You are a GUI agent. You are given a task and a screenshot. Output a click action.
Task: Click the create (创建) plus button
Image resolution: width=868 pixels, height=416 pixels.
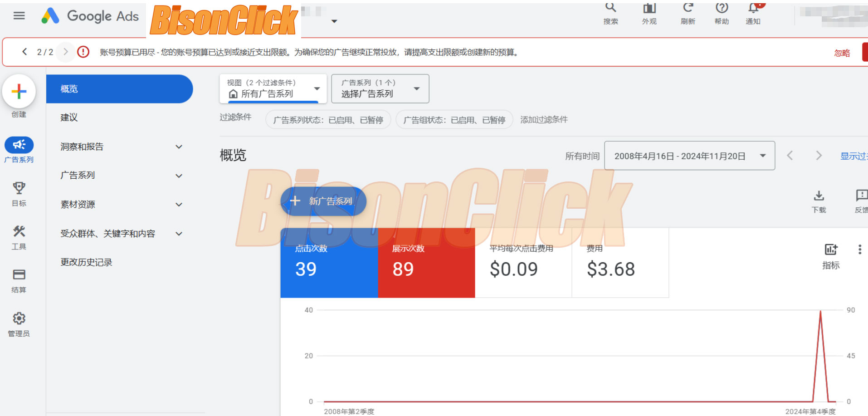click(x=19, y=92)
